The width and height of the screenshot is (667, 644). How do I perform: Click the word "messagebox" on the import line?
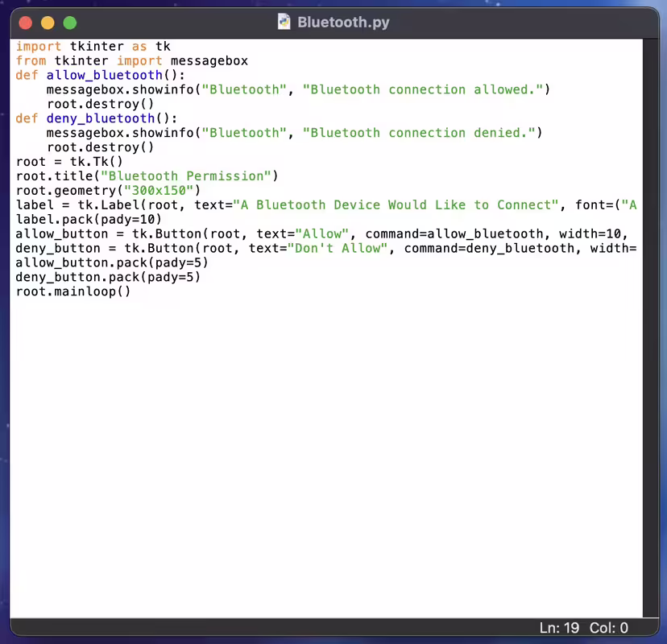click(209, 61)
